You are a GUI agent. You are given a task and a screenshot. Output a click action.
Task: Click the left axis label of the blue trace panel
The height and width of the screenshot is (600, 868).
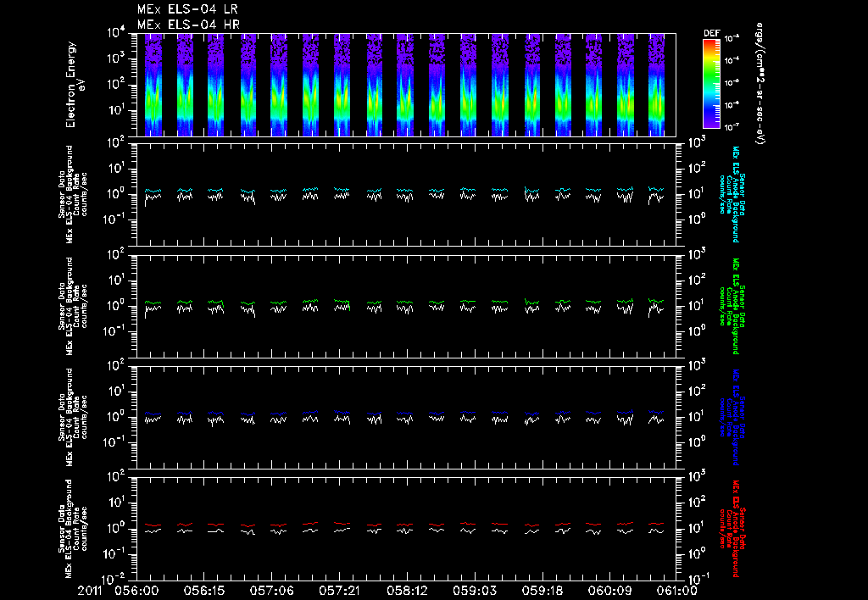(x=73, y=417)
